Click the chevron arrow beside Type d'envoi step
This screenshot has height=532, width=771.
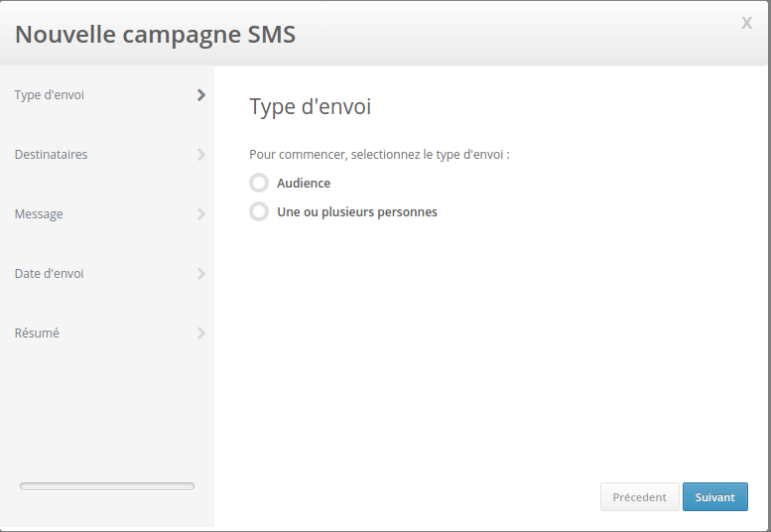click(201, 95)
